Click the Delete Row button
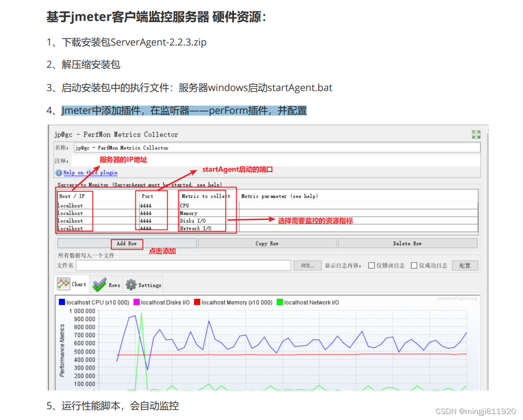 click(407, 243)
